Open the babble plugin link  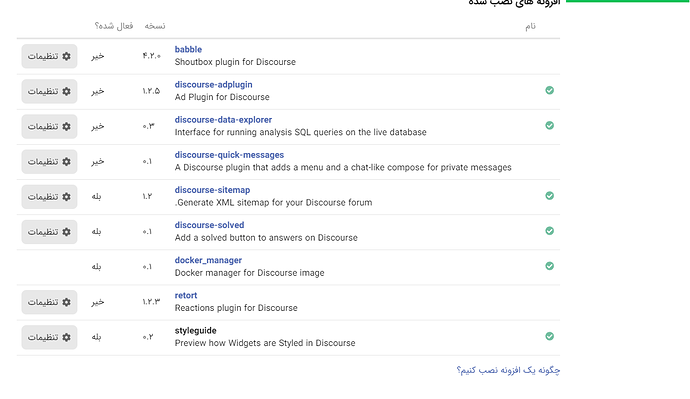188,49
